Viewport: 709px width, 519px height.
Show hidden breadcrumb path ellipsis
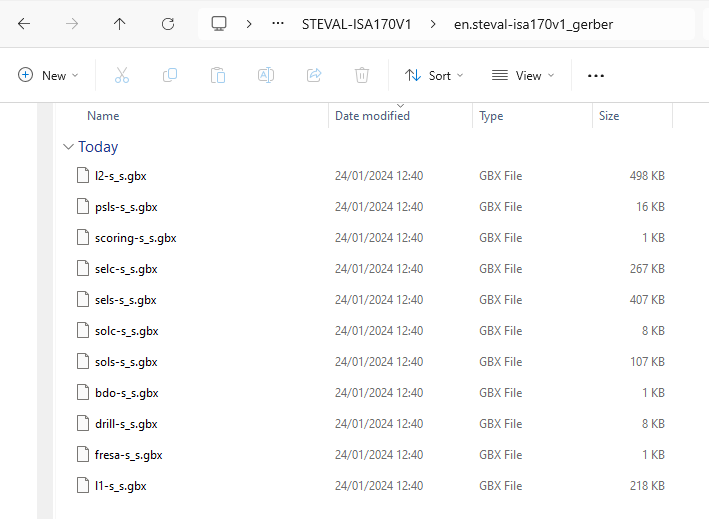[x=278, y=24]
